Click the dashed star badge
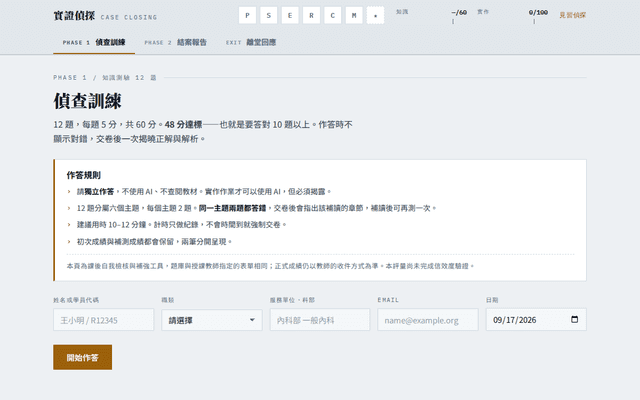This screenshot has width=640, height=400. tap(376, 16)
